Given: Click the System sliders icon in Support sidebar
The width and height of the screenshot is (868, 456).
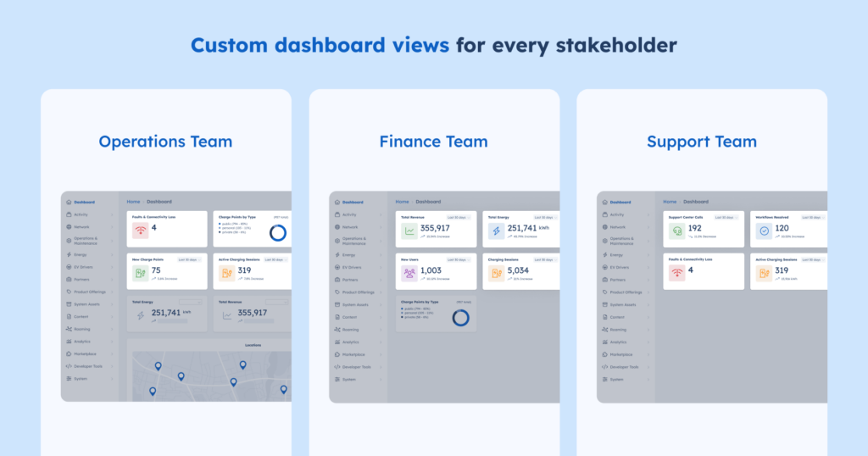Looking at the screenshot, I should [604, 380].
